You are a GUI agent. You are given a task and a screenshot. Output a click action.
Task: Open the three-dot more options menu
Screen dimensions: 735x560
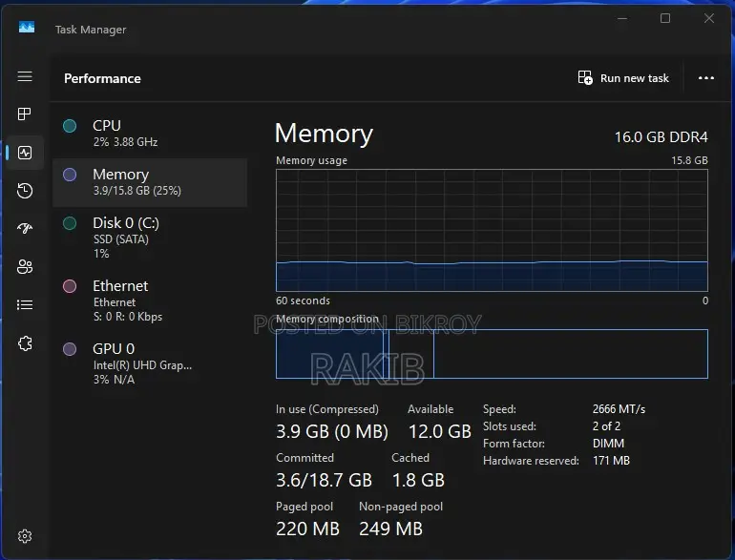pyautogui.click(x=706, y=78)
